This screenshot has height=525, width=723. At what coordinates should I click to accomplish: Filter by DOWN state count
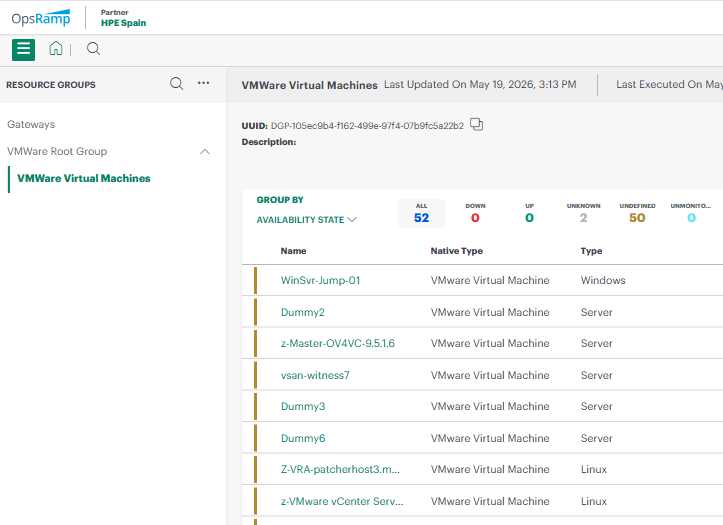point(475,213)
